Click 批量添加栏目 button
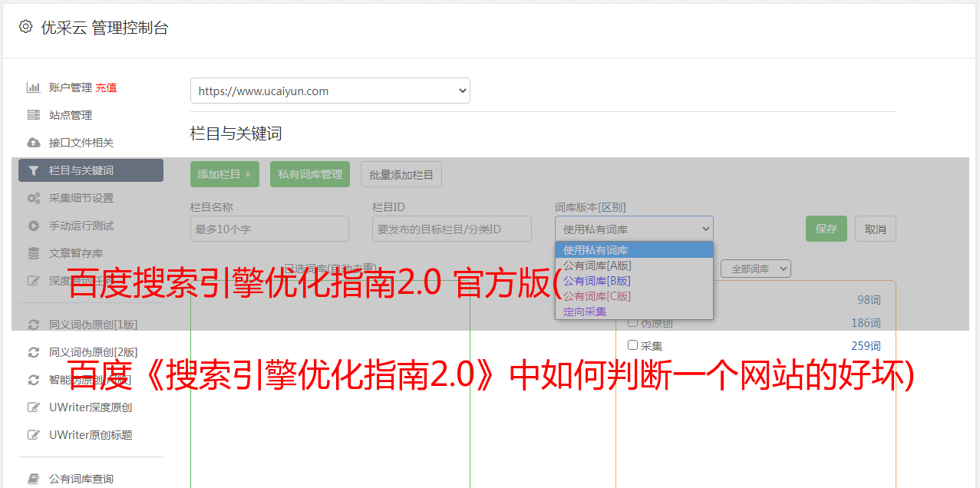 pyautogui.click(x=401, y=174)
